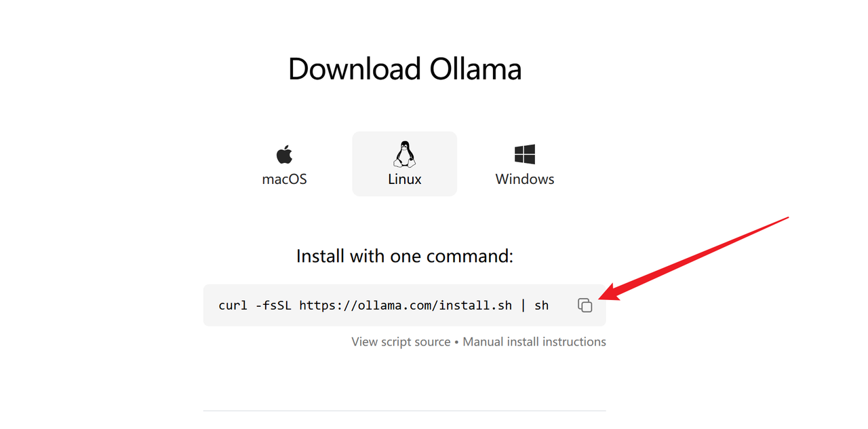
Task: Click the 'Install with one command:' text
Action: click(x=405, y=256)
